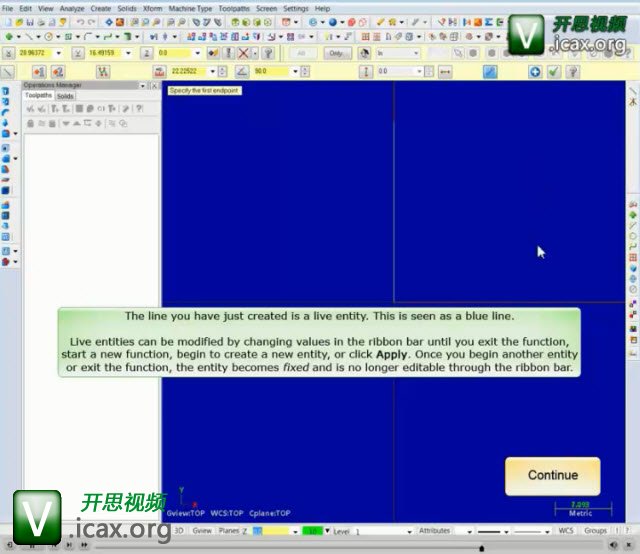Click the Print icon
This screenshot has height=554, width=640.
click(41, 22)
